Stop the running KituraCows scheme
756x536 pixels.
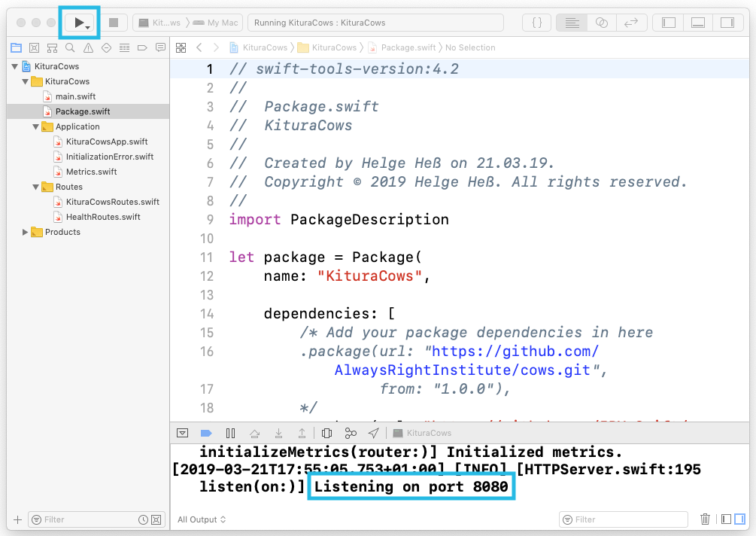point(114,22)
